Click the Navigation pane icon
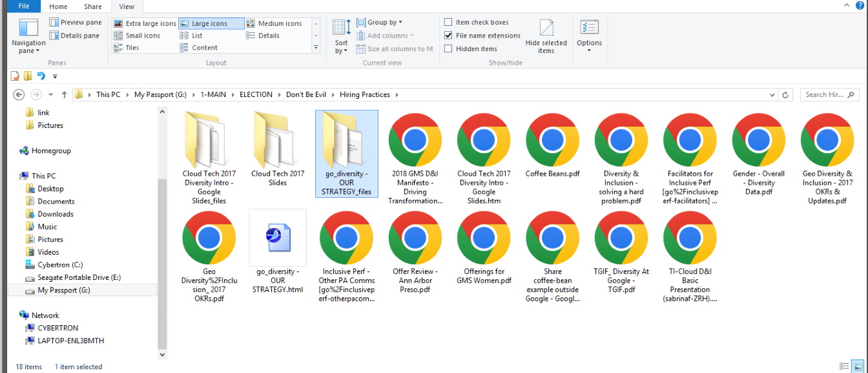Viewport: 868px width, 373px height. tap(28, 29)
